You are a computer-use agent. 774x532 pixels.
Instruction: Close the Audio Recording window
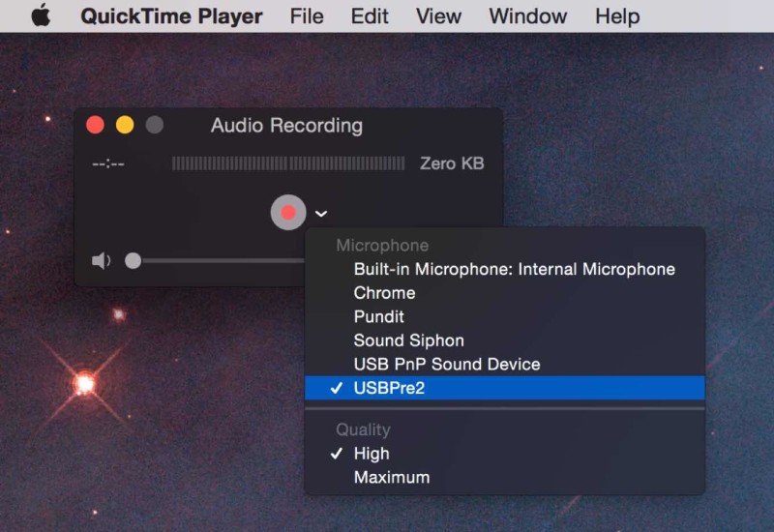(x=95, y=125)
